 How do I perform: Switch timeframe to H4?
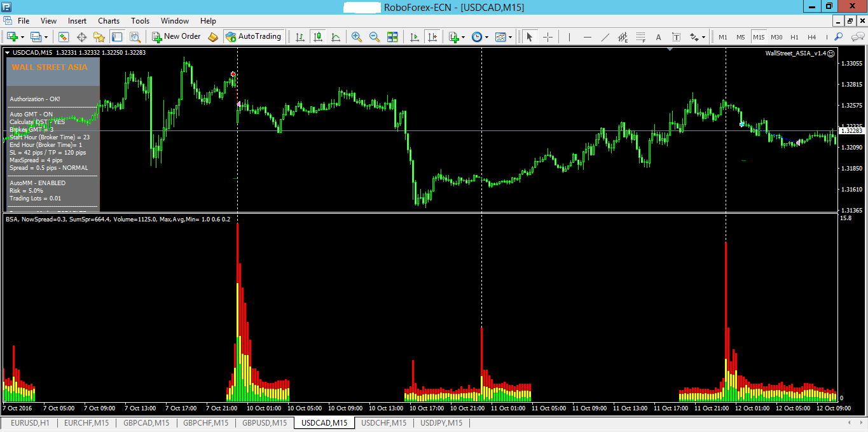coord(812,37)
